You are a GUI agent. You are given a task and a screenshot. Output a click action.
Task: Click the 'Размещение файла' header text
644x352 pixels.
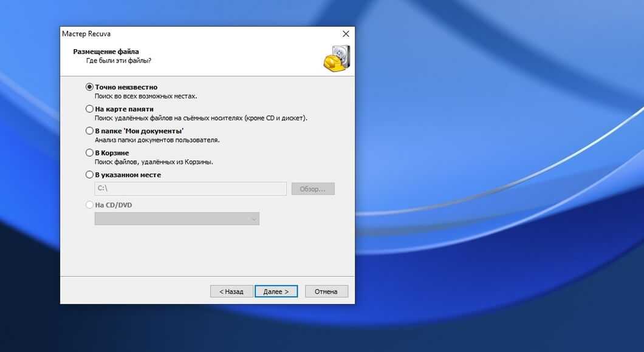point(106,52)
